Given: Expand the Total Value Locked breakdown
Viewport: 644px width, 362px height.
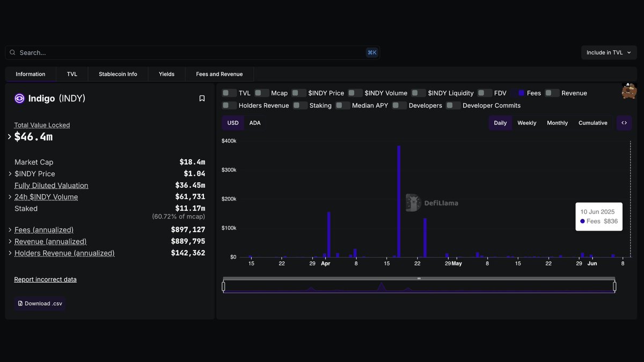Looking at the screenshot, I should point(10,137).
